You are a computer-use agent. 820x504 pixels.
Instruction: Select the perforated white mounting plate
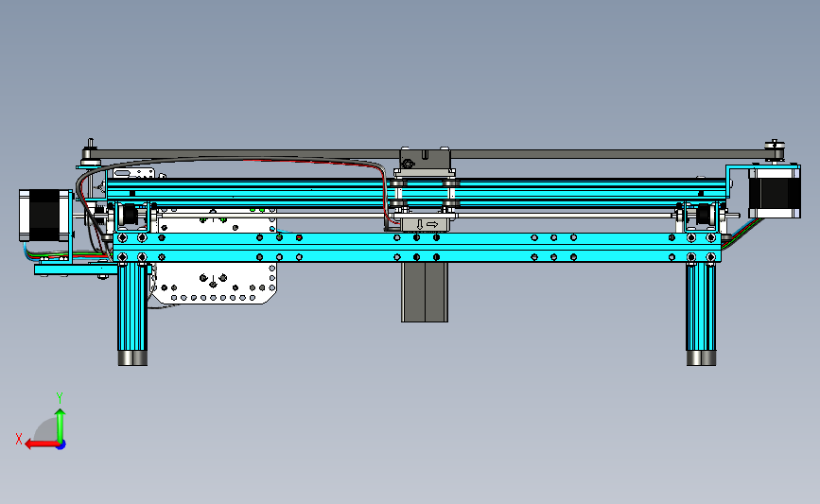pyautogui.click(x=215, y=283)
